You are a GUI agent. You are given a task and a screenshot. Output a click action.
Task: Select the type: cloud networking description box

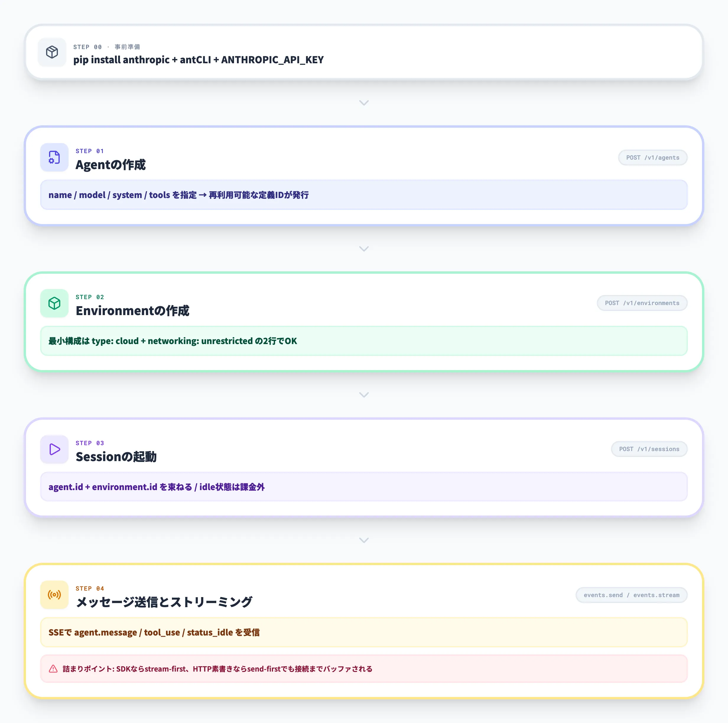[364, 341]
